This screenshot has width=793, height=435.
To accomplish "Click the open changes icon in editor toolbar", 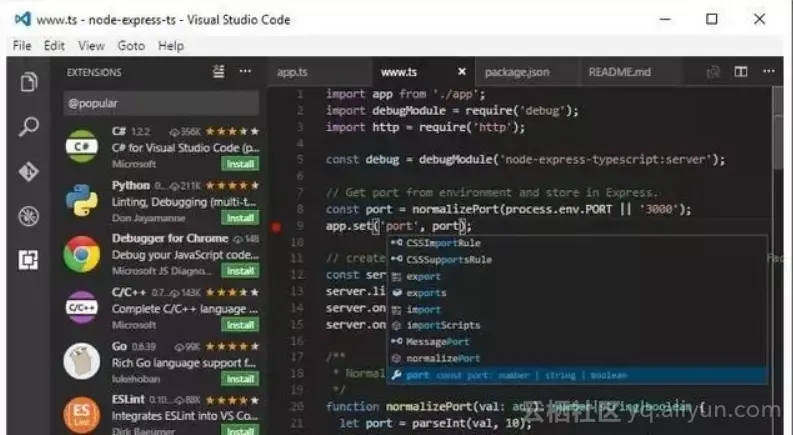I will coord(713,72).
